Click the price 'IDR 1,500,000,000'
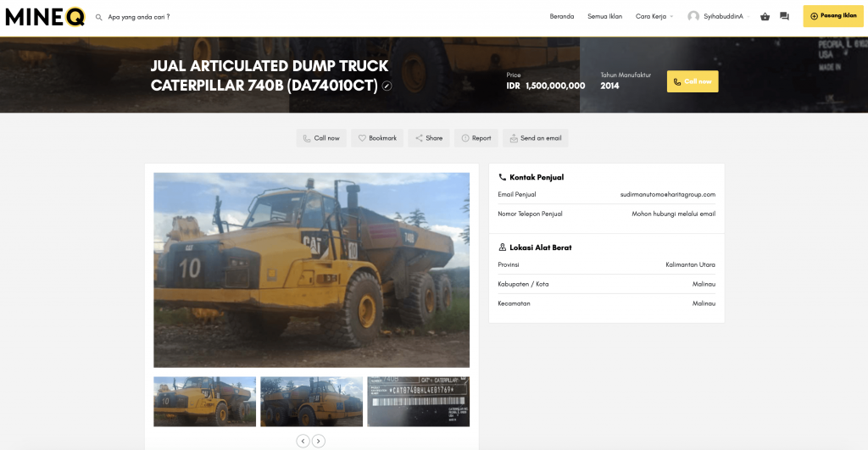Image resolution: width=868 pixels, height=450 pixels. (545, 86)
